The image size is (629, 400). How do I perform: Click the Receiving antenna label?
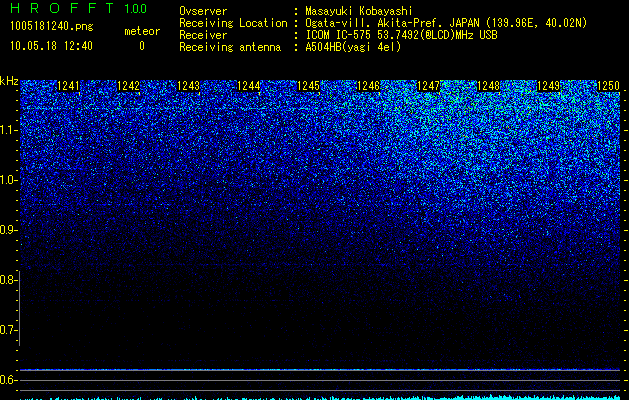(x=230, y=47)
